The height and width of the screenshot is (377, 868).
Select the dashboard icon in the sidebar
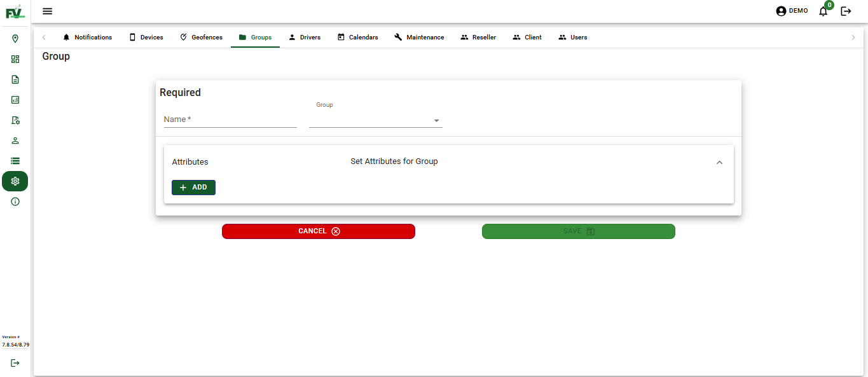pyautogui.click(x=15, y=59)
